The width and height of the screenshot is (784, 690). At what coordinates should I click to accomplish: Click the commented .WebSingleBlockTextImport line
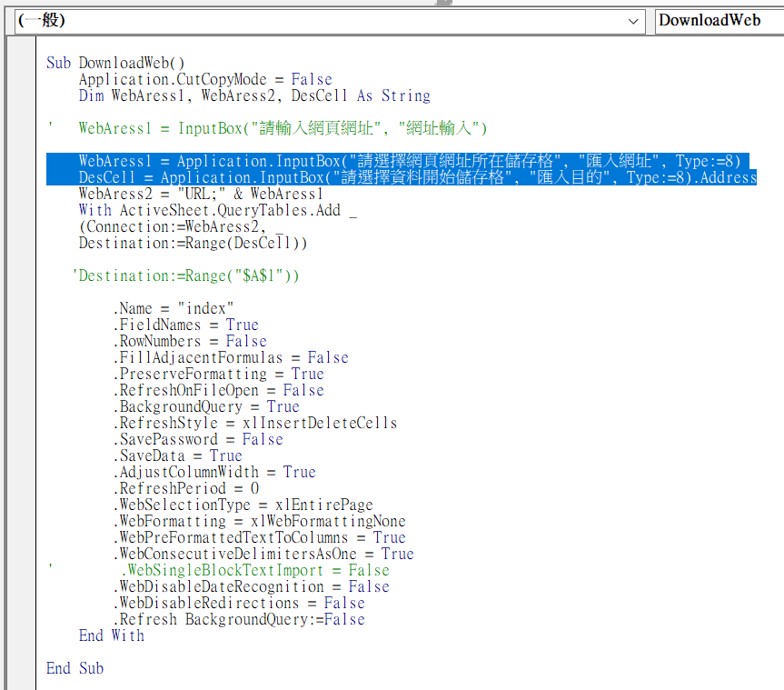(255, 570)
